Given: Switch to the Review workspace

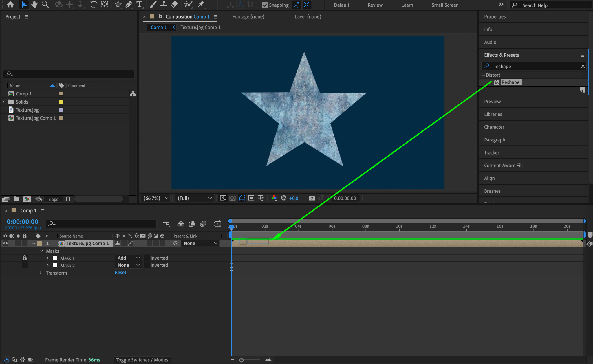Looking at the screenshot, I should pos(375,5).
